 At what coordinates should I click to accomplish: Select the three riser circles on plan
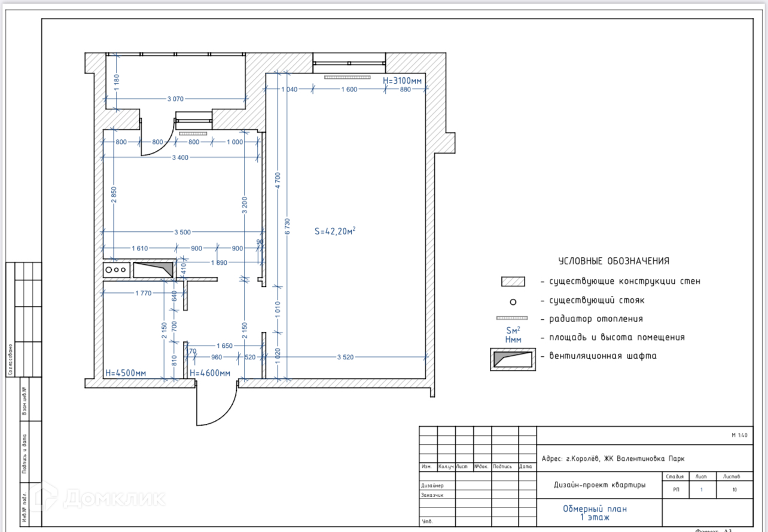[x=115, y=270]
